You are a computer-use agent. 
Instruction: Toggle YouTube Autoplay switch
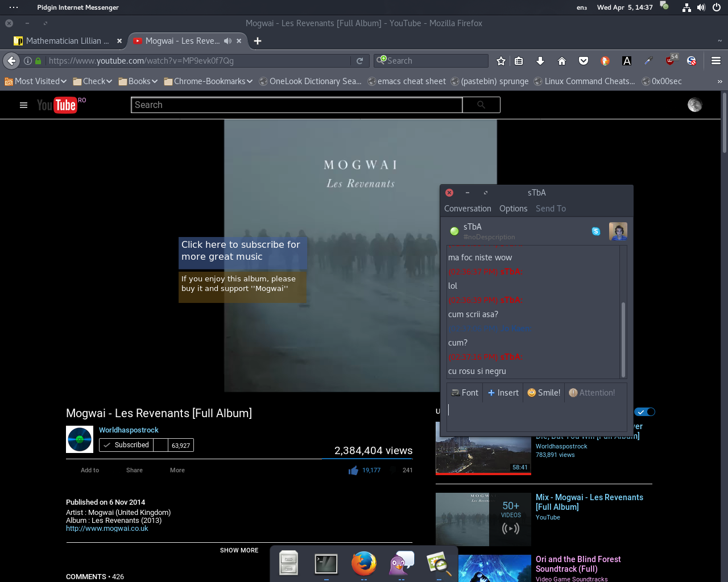[x=646, y=412]
